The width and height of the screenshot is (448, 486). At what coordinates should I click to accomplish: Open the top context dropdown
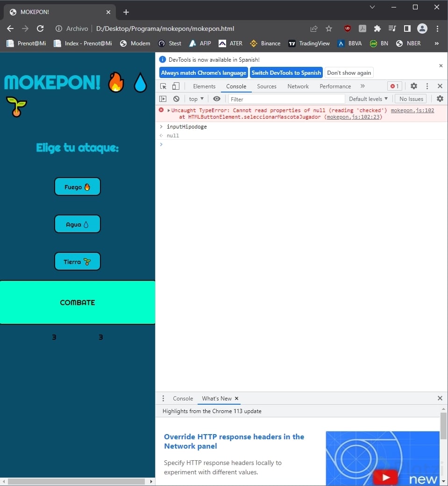(x=196, y=99)
